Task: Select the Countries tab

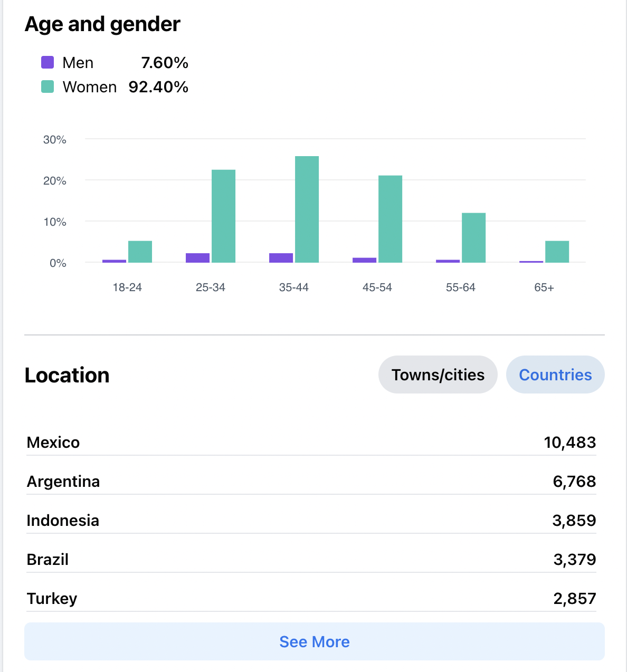Action: tap(555, 375)
